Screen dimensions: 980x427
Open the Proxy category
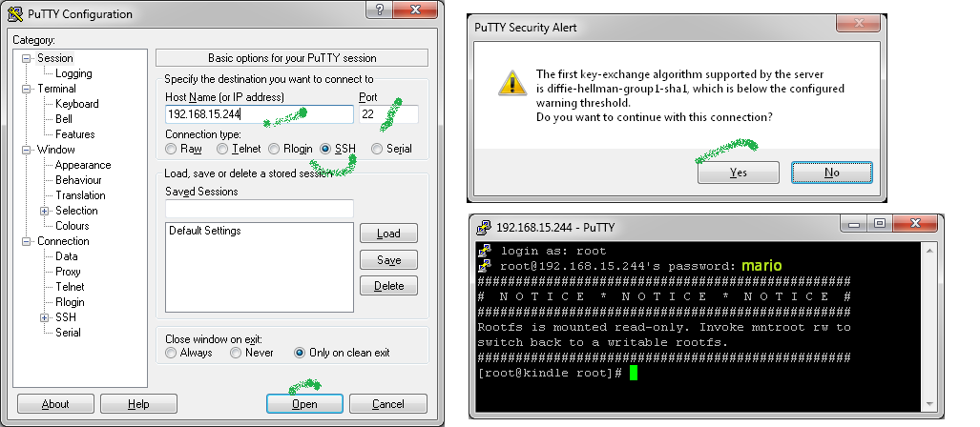[68, 272]
